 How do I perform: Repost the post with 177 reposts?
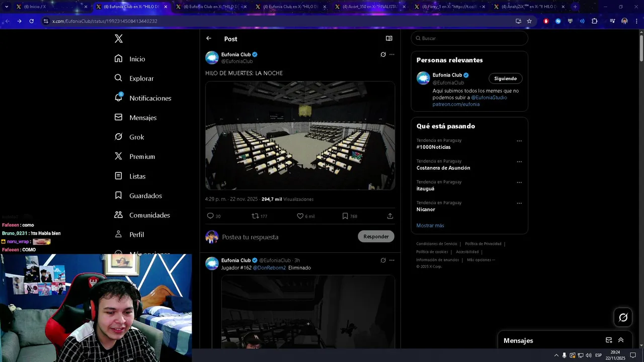pos(260,216)
